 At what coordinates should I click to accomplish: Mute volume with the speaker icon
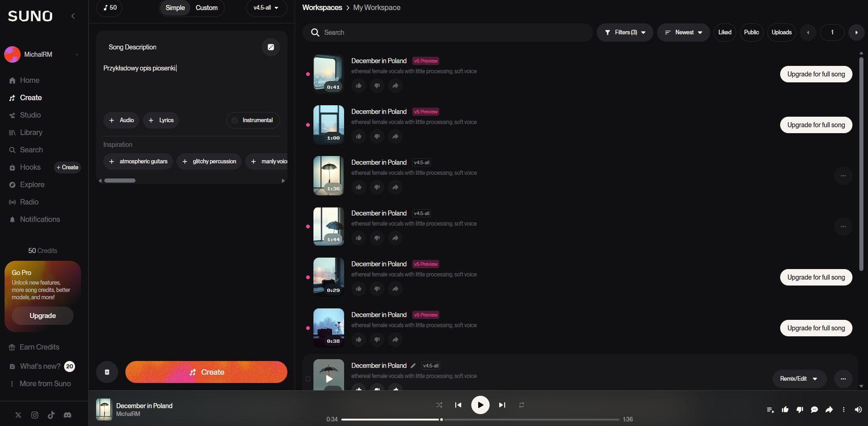point(858,410)
